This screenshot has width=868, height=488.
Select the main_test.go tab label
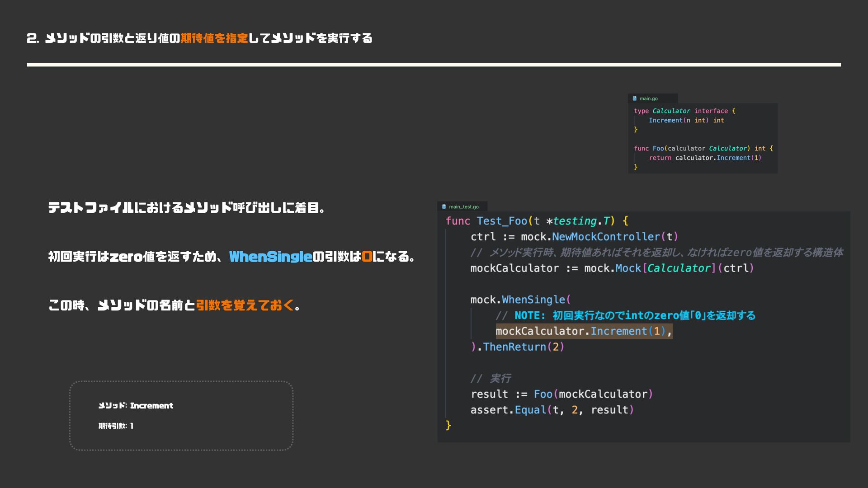[463, 207]
